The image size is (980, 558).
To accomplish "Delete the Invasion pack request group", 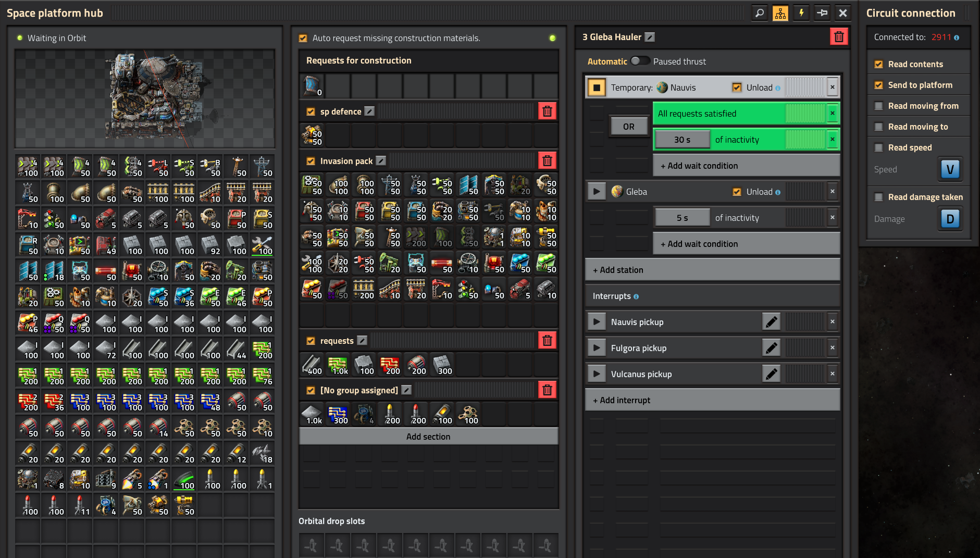I will click(547, 160).
